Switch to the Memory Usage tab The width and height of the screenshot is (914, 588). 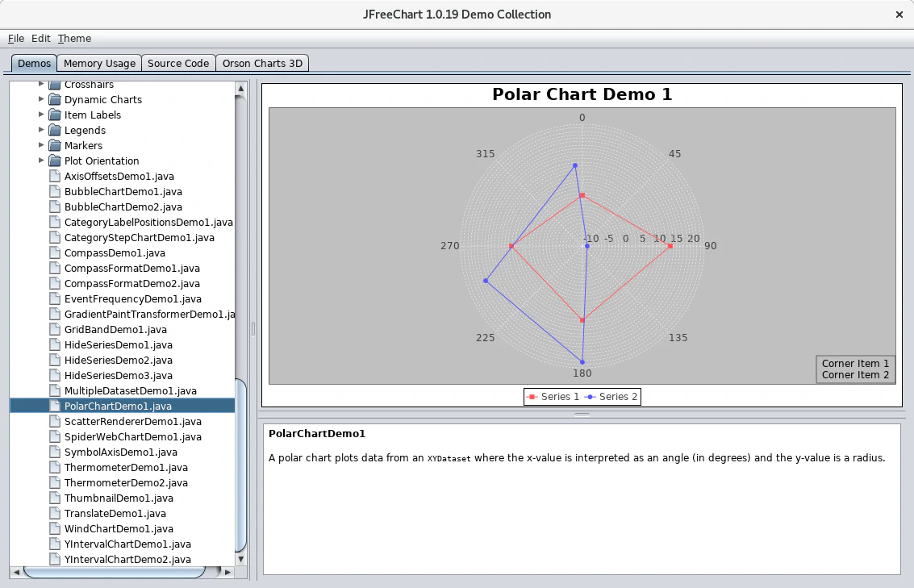[x=99, y=64]
